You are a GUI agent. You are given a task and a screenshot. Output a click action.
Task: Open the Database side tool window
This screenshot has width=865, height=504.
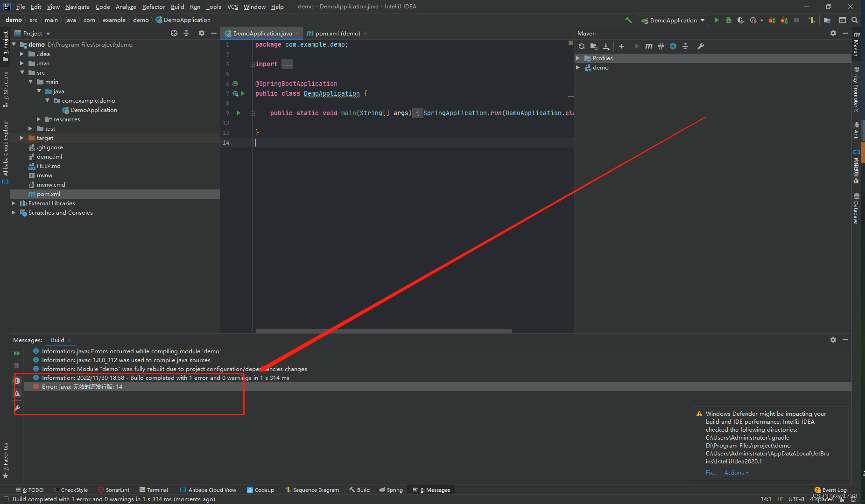click(856, 209)
